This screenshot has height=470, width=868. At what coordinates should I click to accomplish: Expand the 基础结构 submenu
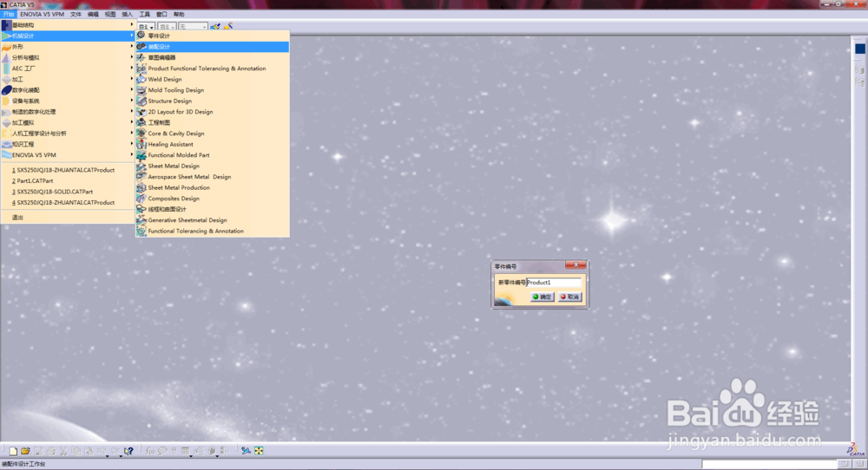tap(68, 25)
